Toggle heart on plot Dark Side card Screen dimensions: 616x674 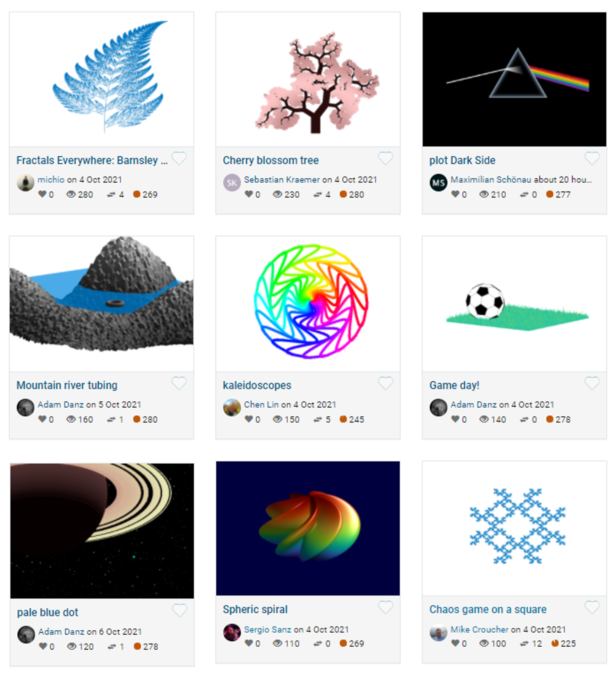tap(592, 158)
